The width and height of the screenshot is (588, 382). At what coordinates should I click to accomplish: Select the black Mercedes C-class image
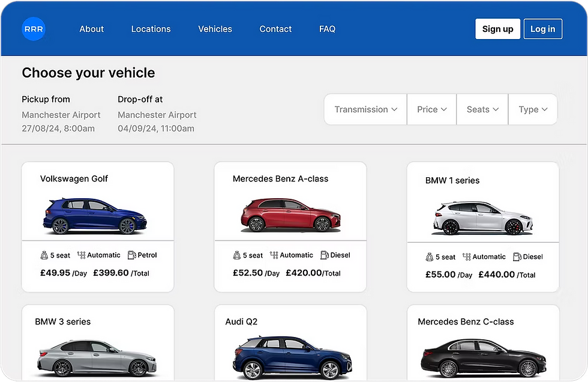coord(484,358)
